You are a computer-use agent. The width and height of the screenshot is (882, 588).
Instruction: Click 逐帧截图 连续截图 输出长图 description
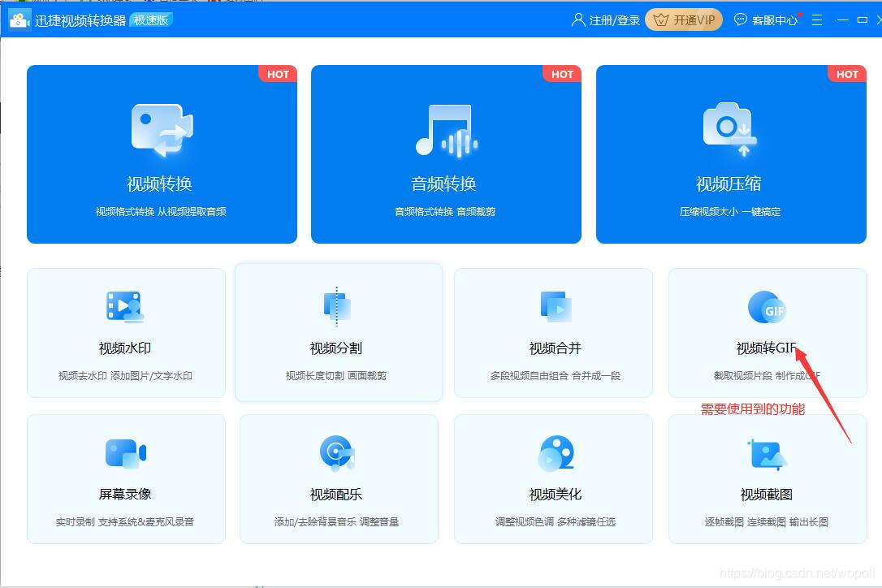766,521
